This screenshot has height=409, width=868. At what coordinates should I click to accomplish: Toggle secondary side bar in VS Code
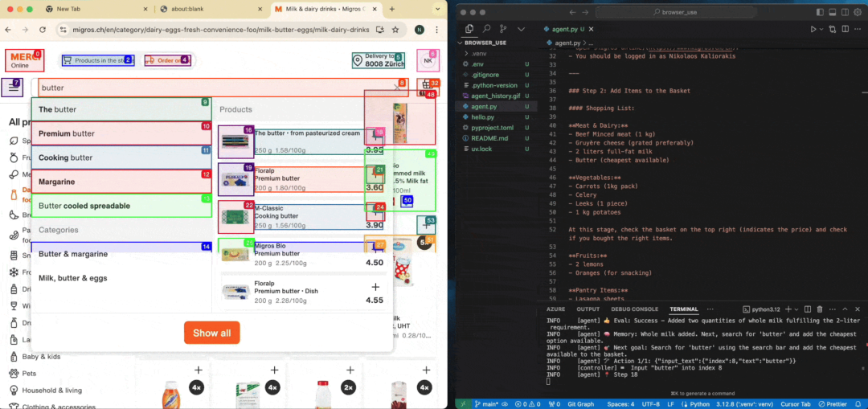coord(845,12)
